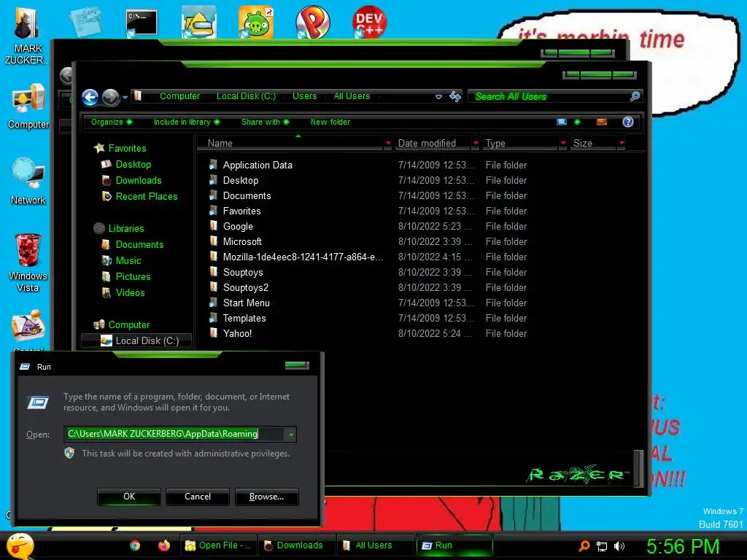Open the Google folder icon
The width and height of the screenshot is (747, 560).
click(214, 226)
